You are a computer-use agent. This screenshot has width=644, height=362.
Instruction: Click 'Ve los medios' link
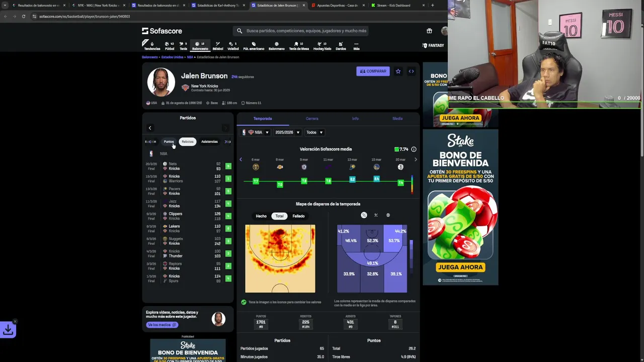[x=162, y=325]
